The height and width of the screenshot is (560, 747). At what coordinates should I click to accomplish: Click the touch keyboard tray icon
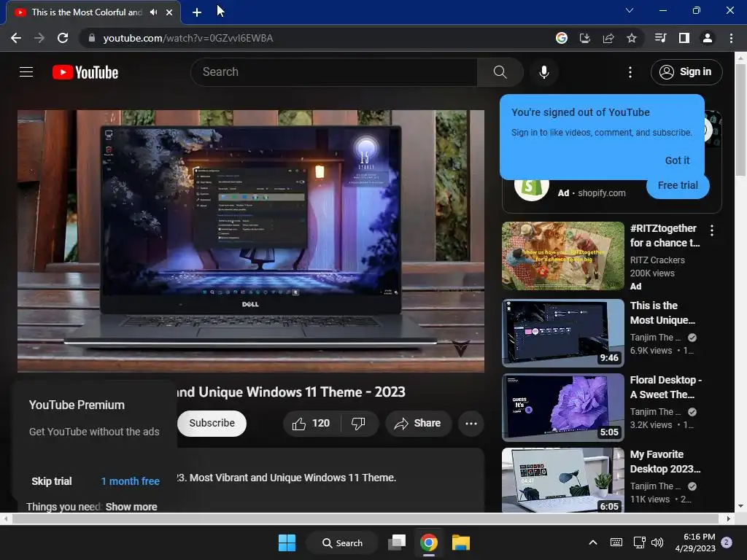point(616,542)
